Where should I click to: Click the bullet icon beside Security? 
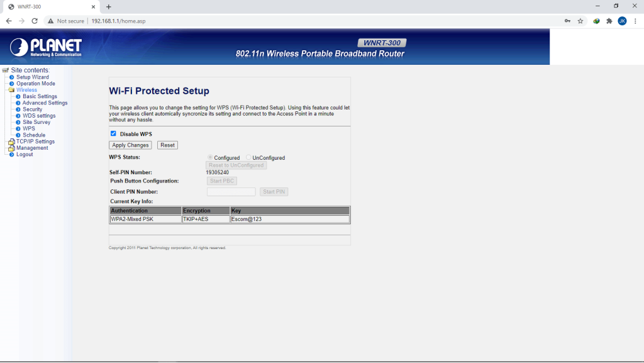coord(18,109)
